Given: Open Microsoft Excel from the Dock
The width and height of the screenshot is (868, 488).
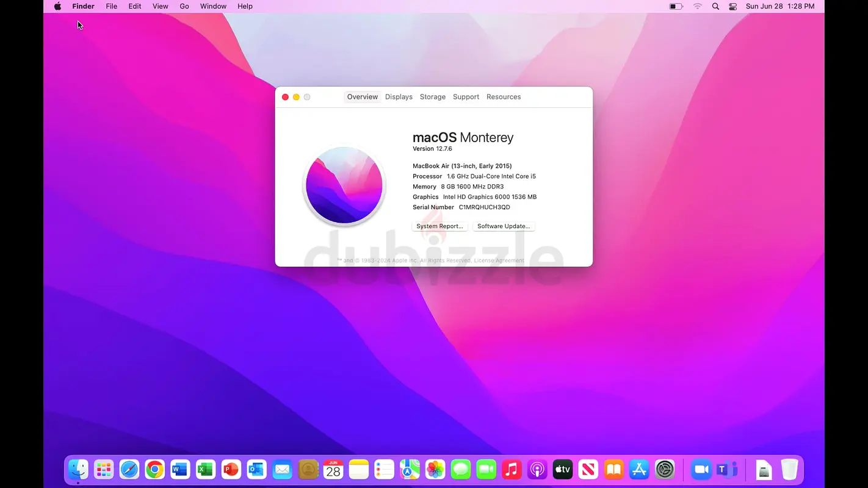Looking at the screenshot, I should [x=206, y=469].
